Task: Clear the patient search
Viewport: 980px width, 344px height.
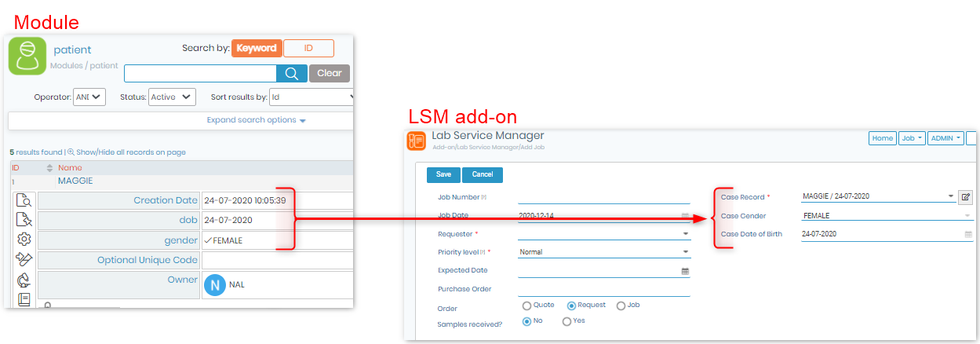Action: click(330, 73)
